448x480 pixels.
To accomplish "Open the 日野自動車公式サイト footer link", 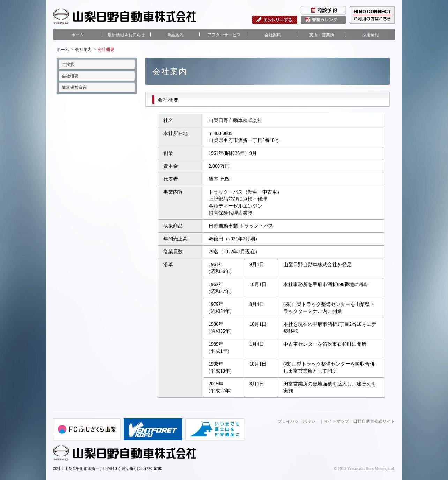I will (x=374, y=421).
